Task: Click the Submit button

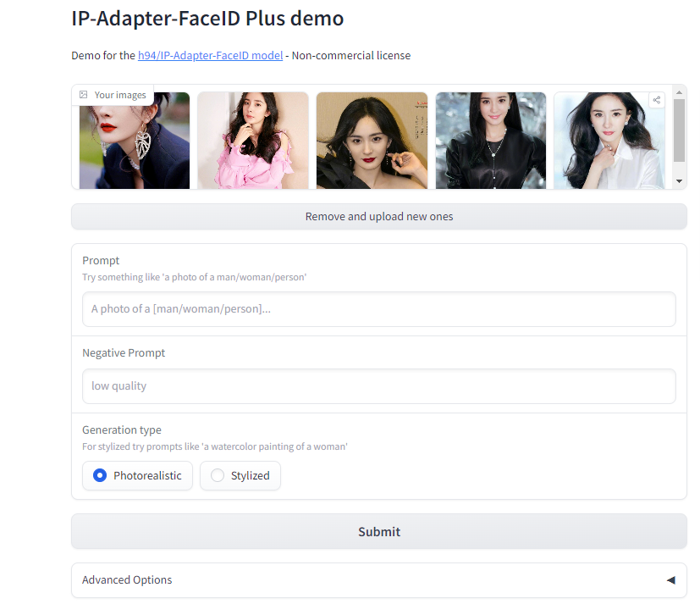Action: pyautogui.click(x=379, y=532)
